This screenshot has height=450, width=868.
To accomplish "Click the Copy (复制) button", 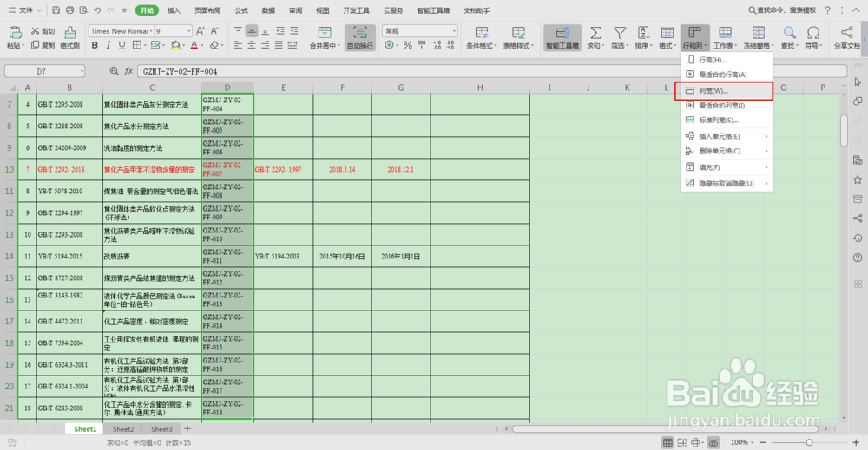I will [43, 45].
